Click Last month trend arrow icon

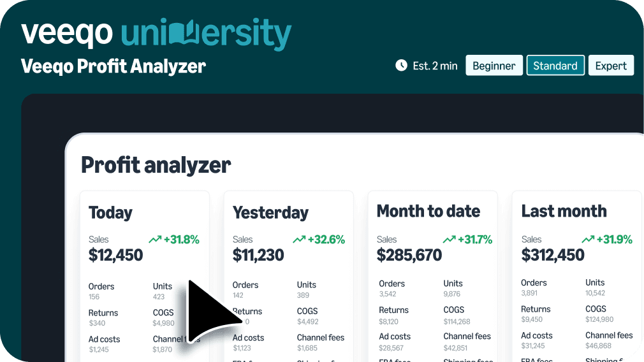tap(588, 240)
